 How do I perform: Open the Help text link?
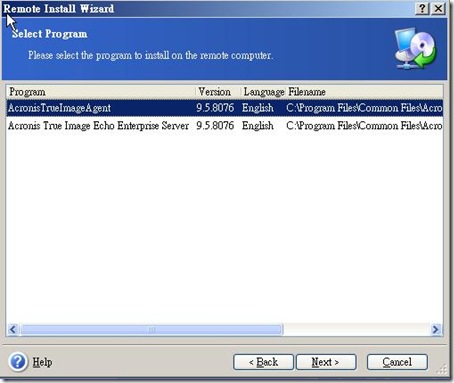tap(42, 362)
